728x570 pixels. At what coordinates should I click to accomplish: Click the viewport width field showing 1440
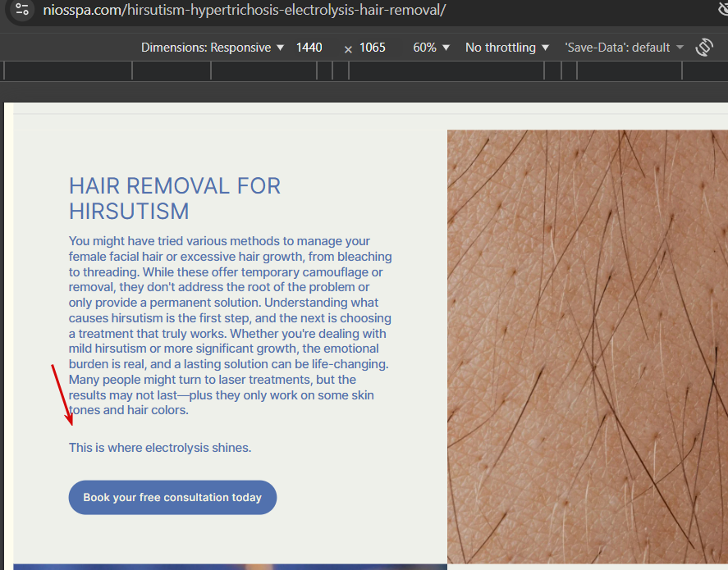point(309,48)
